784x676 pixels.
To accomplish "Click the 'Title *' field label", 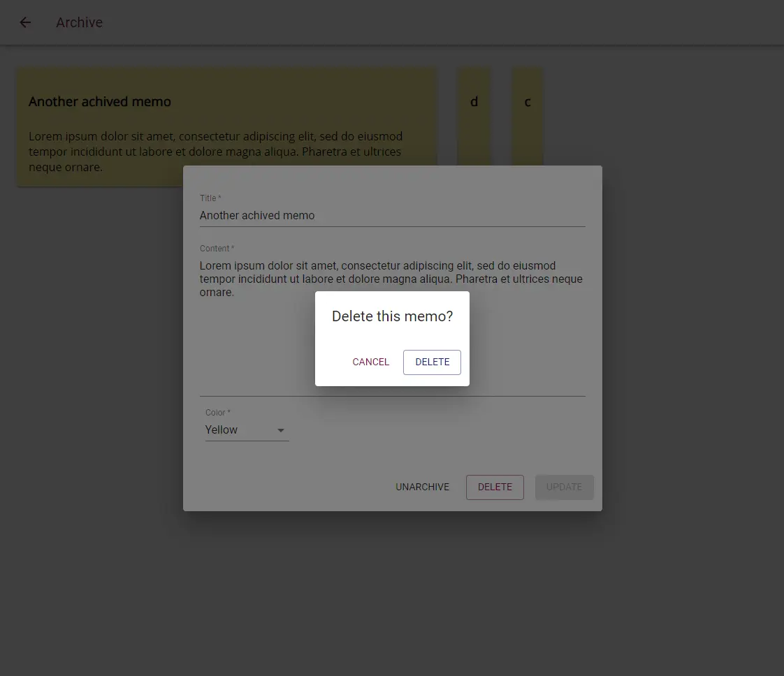I will click(x=210, y=198).
